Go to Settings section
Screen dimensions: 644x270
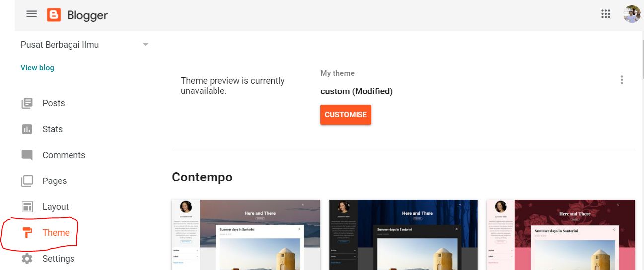tap(58, 259)
